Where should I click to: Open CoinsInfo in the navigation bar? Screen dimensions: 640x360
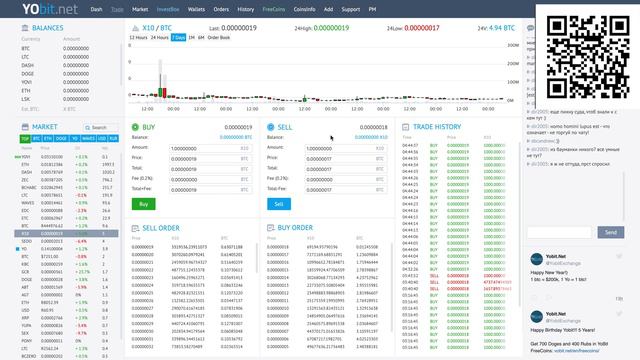point(304,9)
